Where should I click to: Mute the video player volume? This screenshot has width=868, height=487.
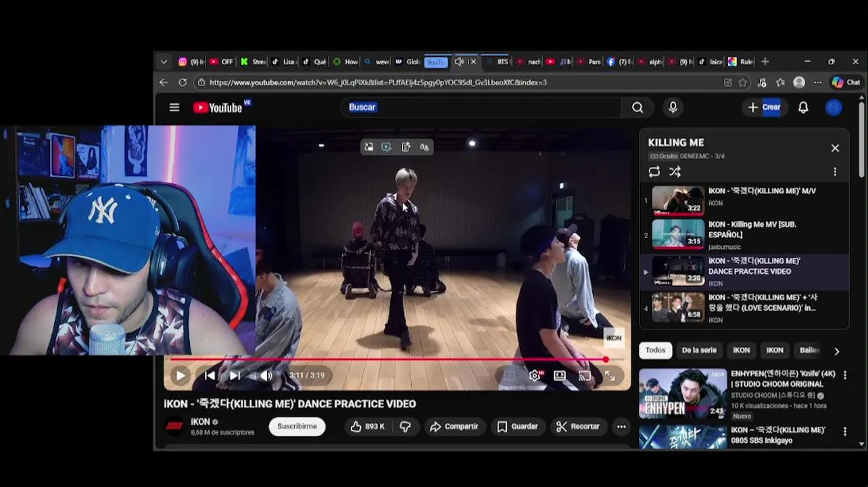266,375
